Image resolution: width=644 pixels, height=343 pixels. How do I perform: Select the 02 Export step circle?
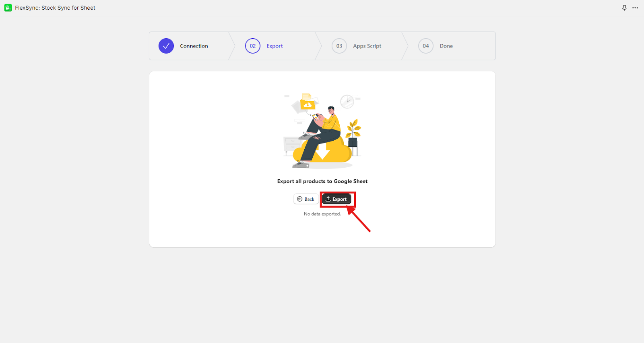click(x=253, y=46)
